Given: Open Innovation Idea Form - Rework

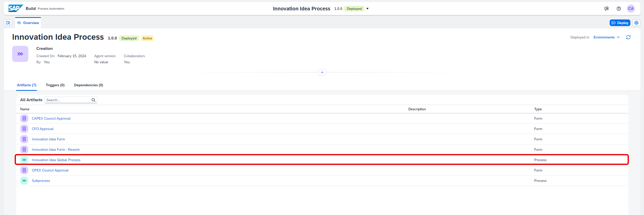Looking at the screenshot, I should click(x=56, y=149).
